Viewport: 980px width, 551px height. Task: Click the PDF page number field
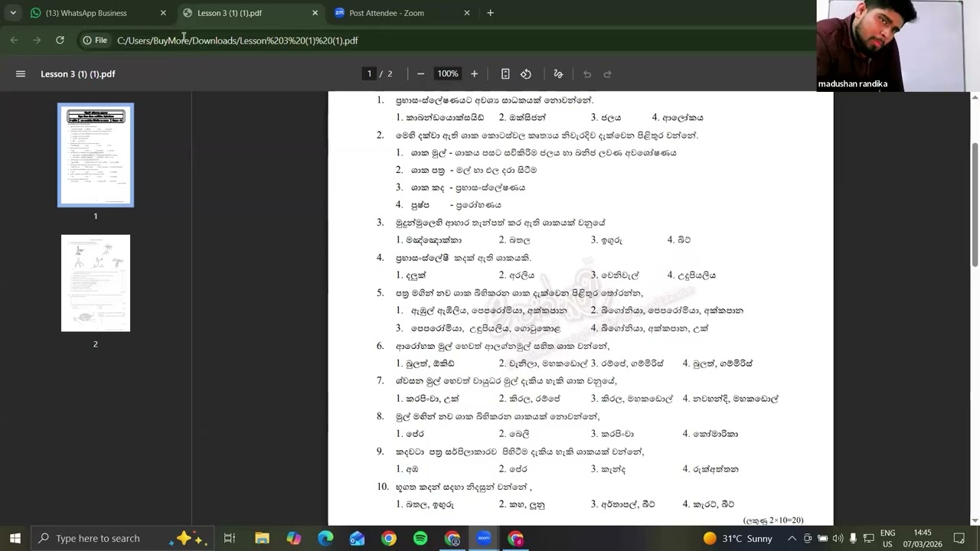(369, 74)
